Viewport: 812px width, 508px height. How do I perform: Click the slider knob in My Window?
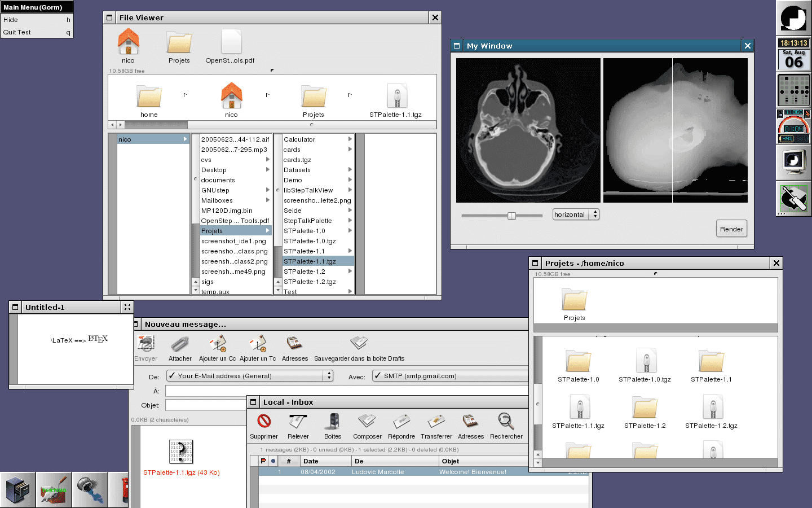pyautogui.click(x=511, y=216)
